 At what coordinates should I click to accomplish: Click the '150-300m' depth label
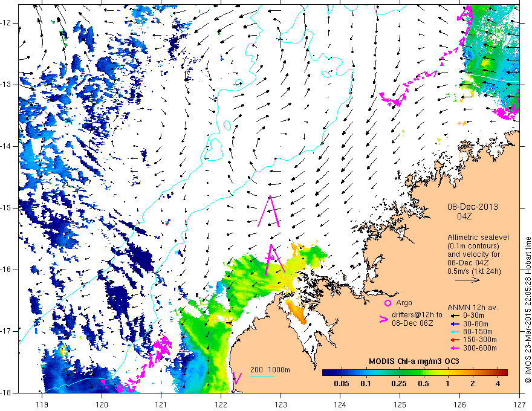pos(480,340)
